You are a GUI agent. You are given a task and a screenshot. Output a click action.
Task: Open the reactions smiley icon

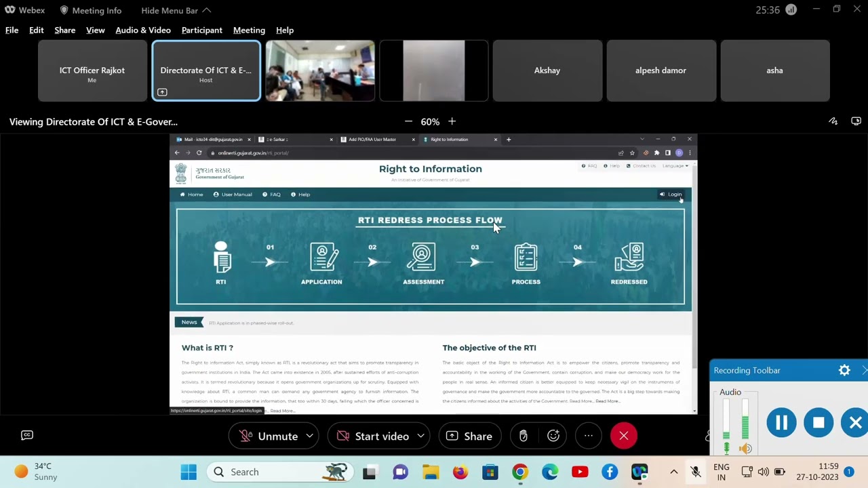click(x=553, y=436)
